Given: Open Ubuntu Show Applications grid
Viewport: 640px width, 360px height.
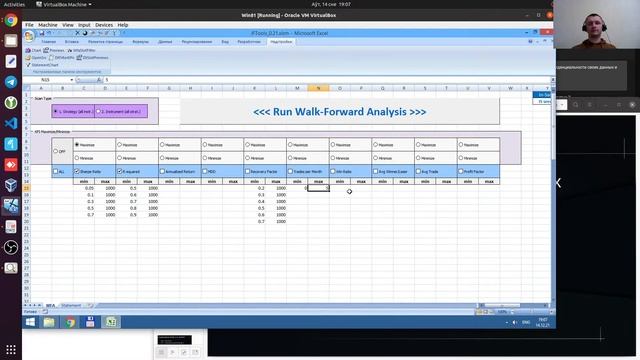Looking at the screenshot, I should click(x=11, y=349).
